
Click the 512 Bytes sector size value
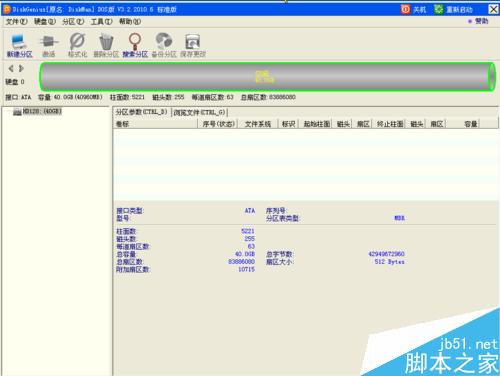coord(389,262)
